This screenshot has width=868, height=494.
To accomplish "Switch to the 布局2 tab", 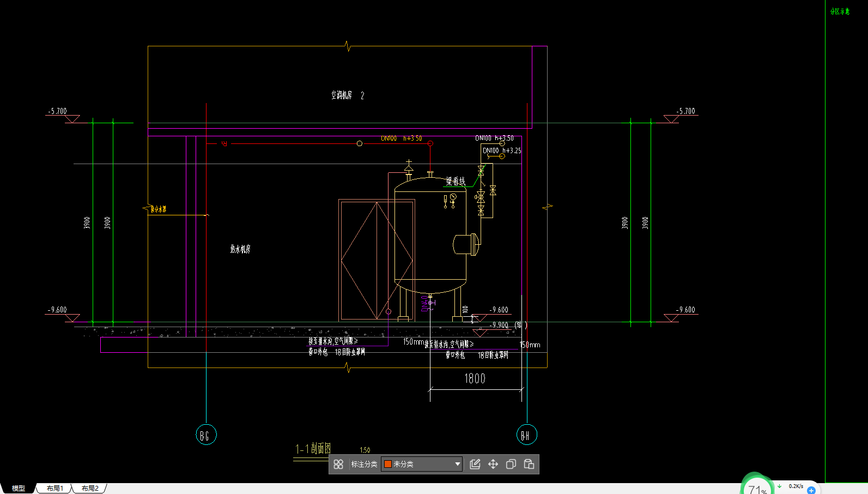I will pos(90,489).
